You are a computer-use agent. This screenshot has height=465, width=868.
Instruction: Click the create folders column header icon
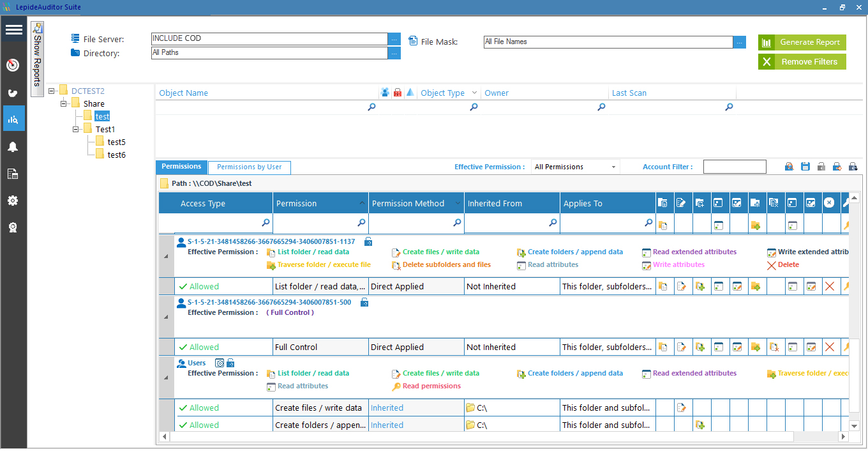700,203
